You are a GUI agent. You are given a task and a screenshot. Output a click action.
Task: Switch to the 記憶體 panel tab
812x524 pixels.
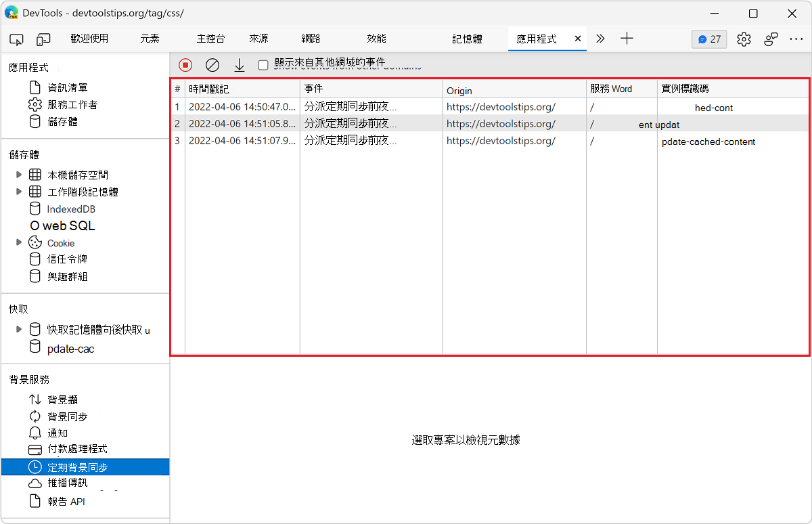(x=467, y=39)
